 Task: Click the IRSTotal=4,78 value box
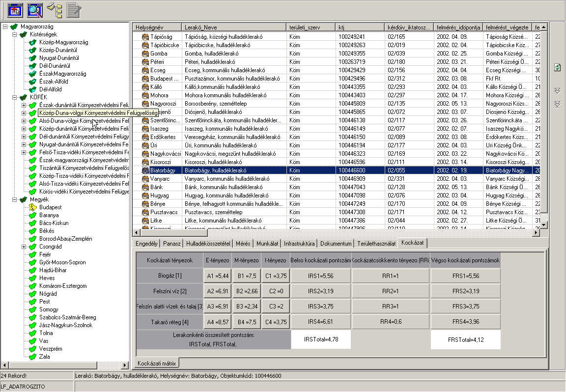[321, 339]
